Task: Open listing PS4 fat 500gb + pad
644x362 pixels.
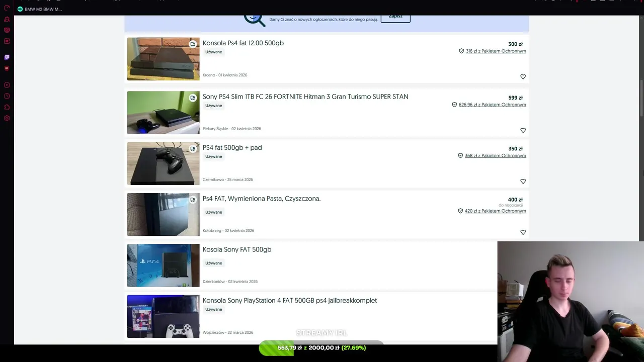Action: [232, 148]
